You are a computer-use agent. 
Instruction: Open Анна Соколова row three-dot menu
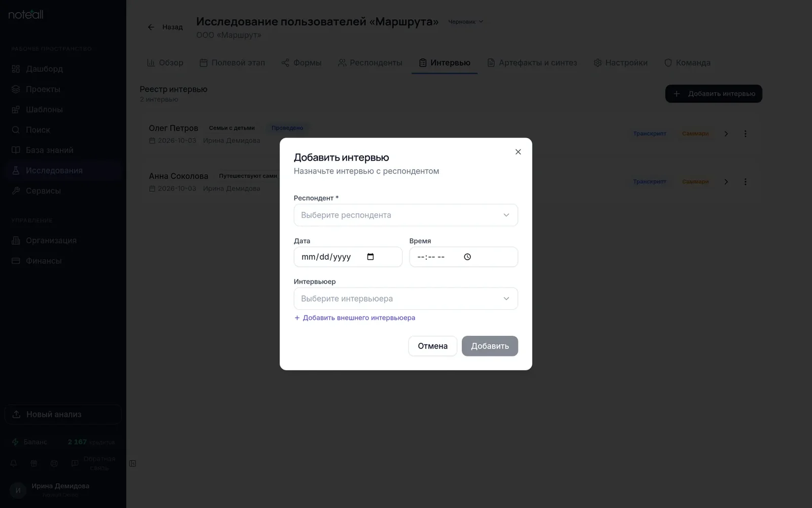point(746,182)
